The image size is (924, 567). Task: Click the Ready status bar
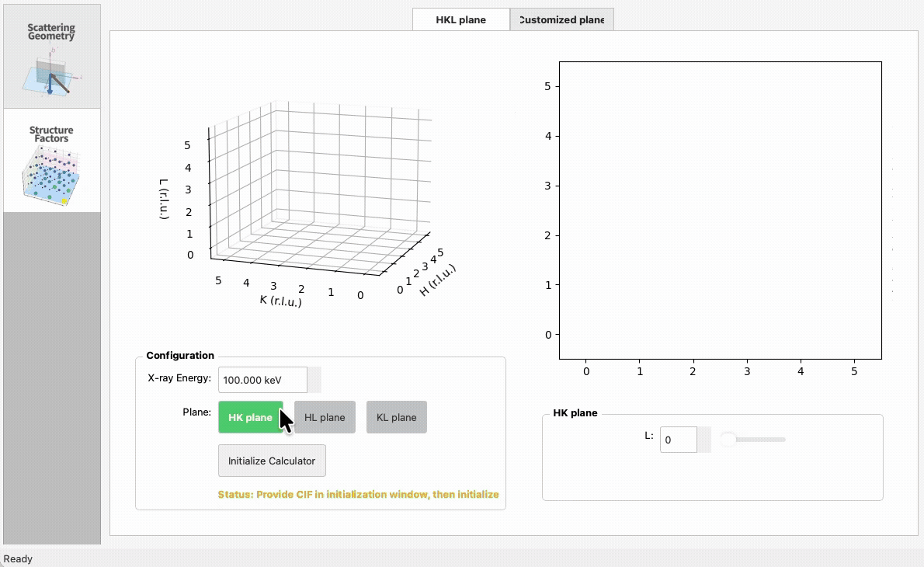coord(18,558)
